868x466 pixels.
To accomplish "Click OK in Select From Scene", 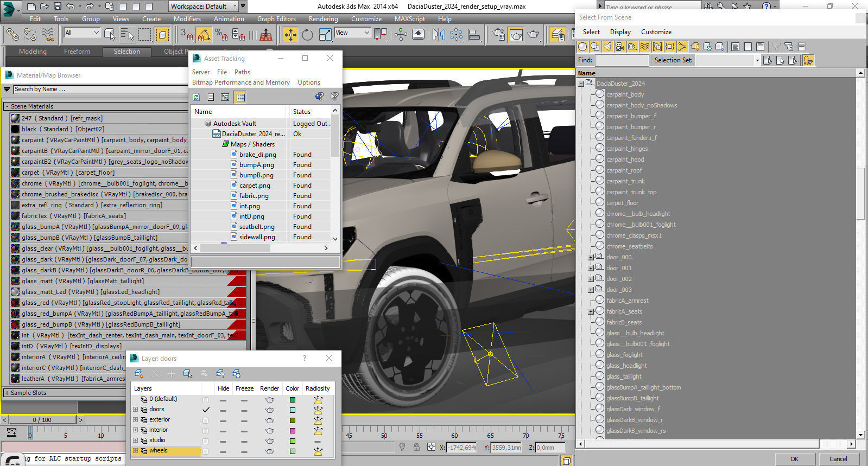I will [x=794, y=459].
